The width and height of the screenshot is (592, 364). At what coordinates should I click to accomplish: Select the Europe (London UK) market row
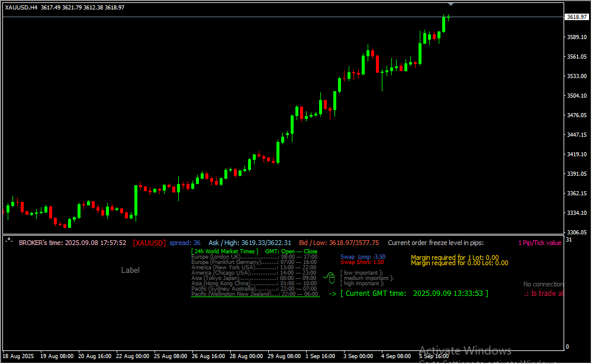[x=255, y=257]
